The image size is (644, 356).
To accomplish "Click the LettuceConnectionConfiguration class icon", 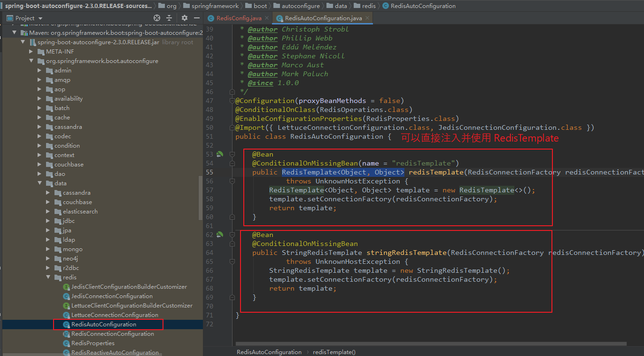I will coord(66,315).
